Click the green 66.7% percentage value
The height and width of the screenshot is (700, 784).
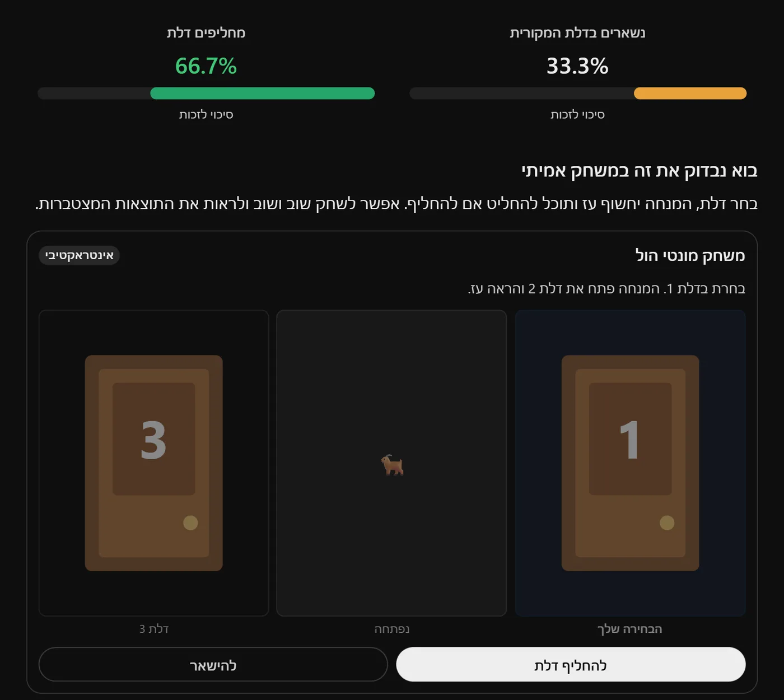(206, 66)
